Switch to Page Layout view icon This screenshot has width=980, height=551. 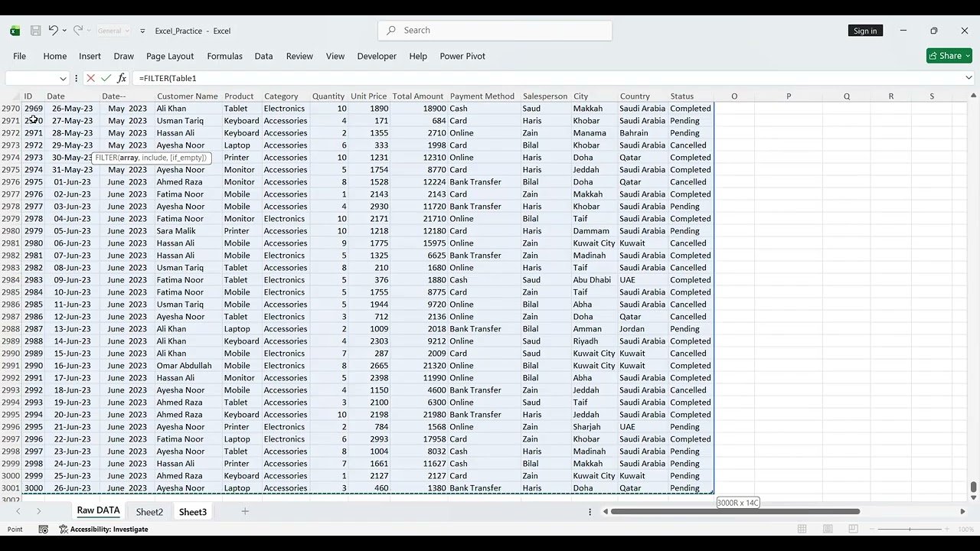[x=828, y=529]
